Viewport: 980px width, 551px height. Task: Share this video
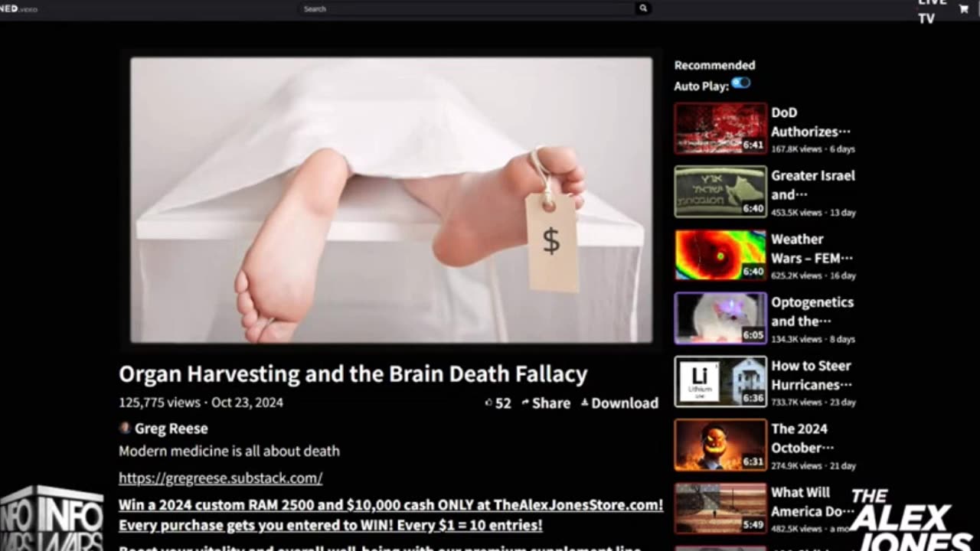[546, 403]
